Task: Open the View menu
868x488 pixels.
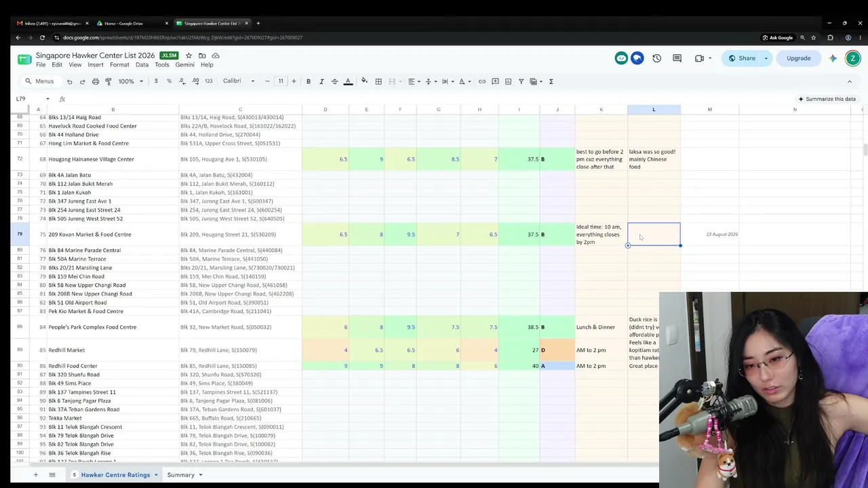Action: [x=75, y=65]
